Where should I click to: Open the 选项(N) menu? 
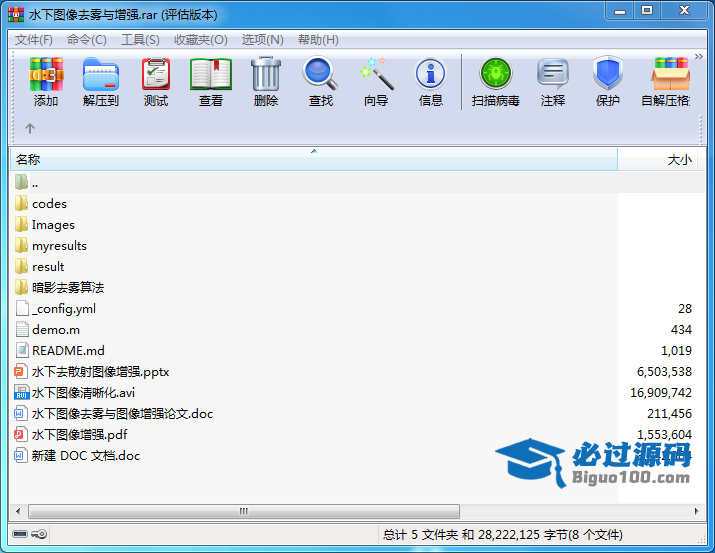263,40
